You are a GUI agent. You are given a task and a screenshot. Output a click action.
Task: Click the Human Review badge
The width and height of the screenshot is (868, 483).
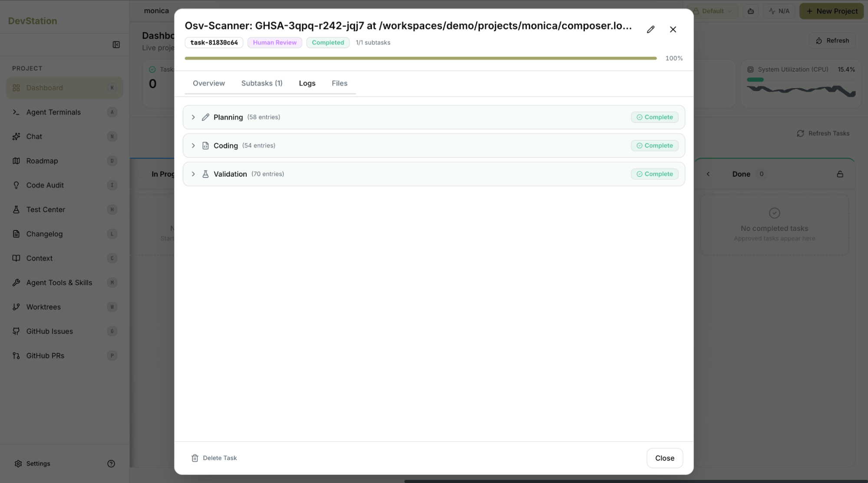[x=274, y=43]
